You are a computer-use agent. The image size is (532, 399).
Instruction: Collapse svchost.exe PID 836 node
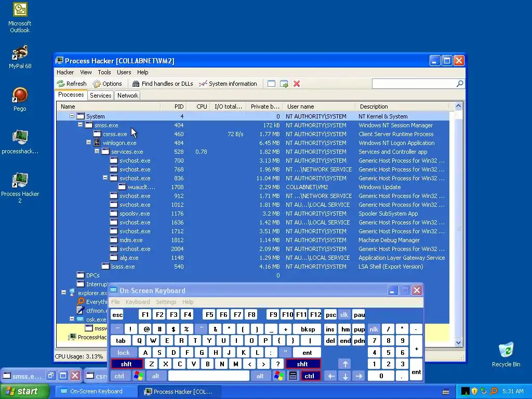[x=105, y=178]
